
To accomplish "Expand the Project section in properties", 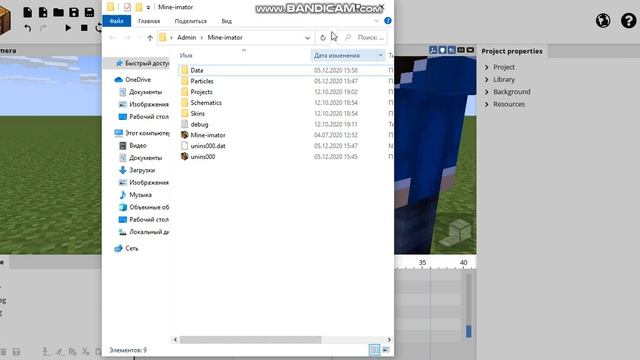I will pyautogui.click(x=487, y=67).
